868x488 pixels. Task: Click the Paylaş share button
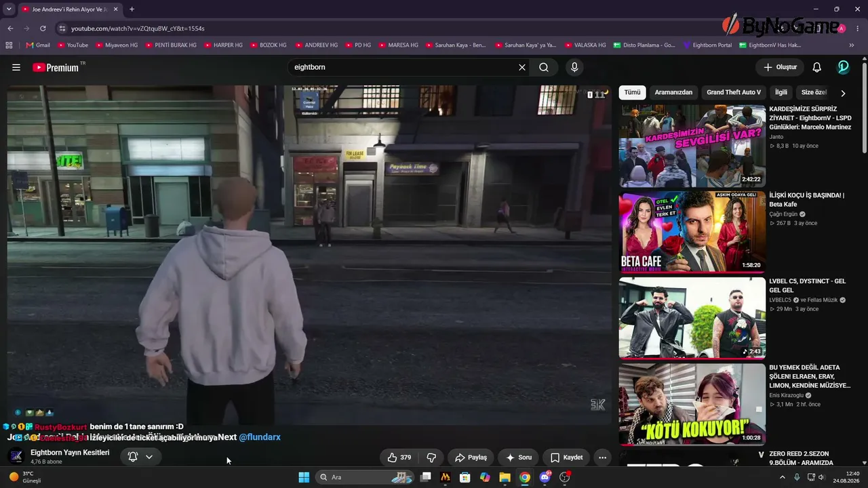pos(471,457)
